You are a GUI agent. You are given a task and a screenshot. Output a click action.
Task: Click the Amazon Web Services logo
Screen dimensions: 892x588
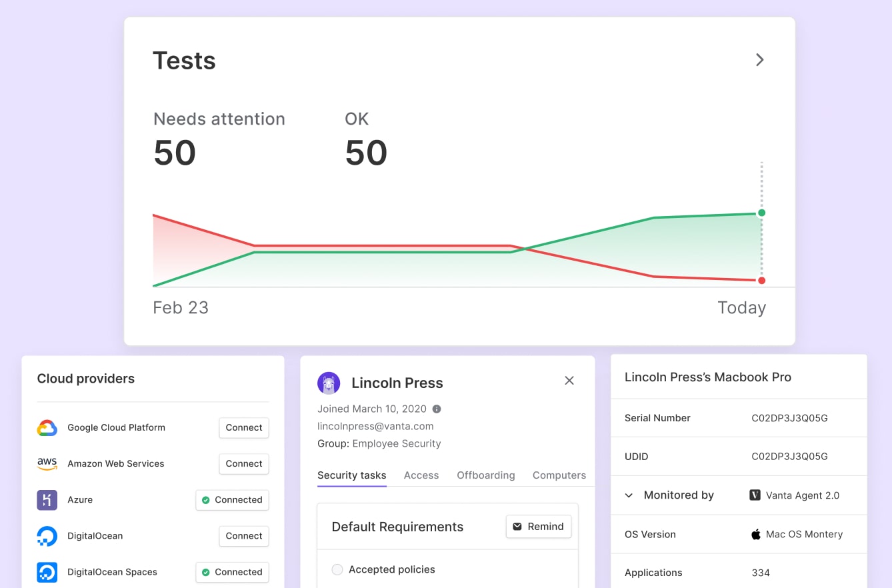47,464
